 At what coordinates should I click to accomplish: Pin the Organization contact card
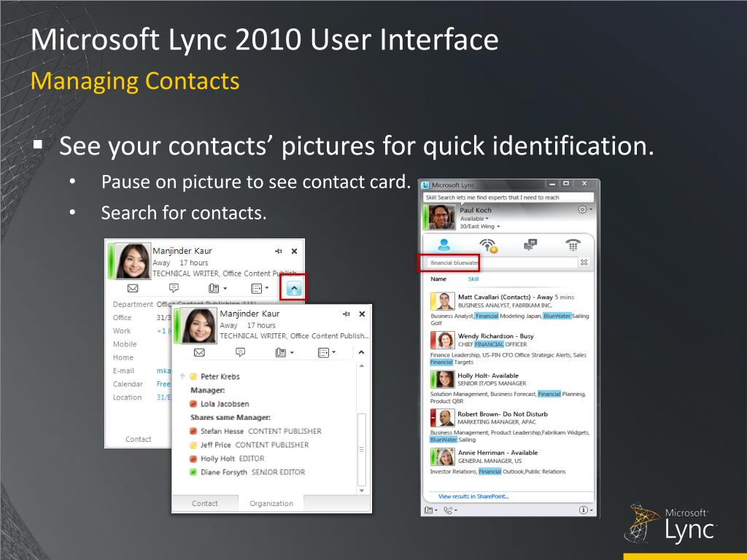pos(347,314)
